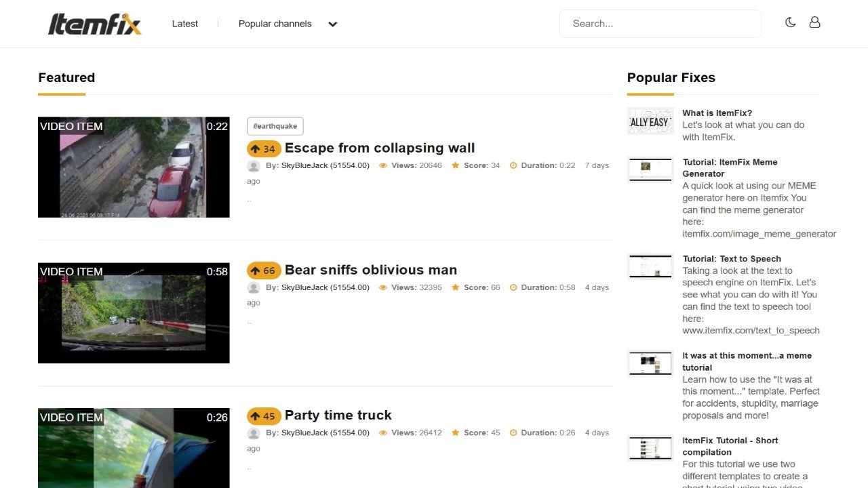Open Tutorial: Text to Speech link
Screen dimensions: 868x488
pyautogui.click(x=732, y=259)
